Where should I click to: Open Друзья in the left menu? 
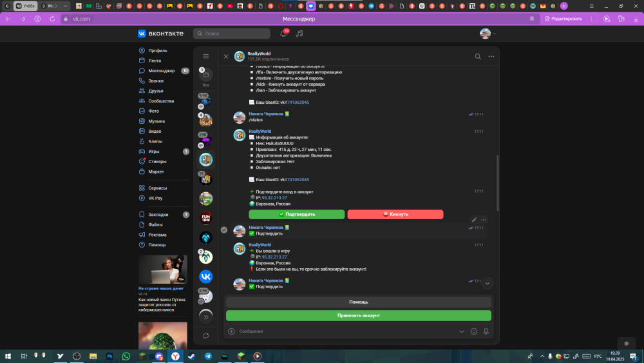tap(156, 91)
